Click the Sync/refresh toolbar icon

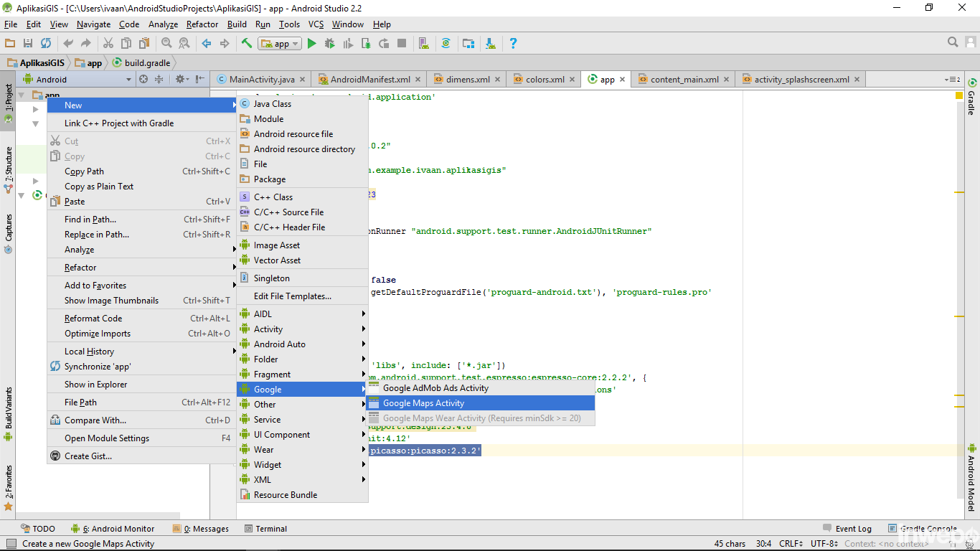(x=46, y=44)
